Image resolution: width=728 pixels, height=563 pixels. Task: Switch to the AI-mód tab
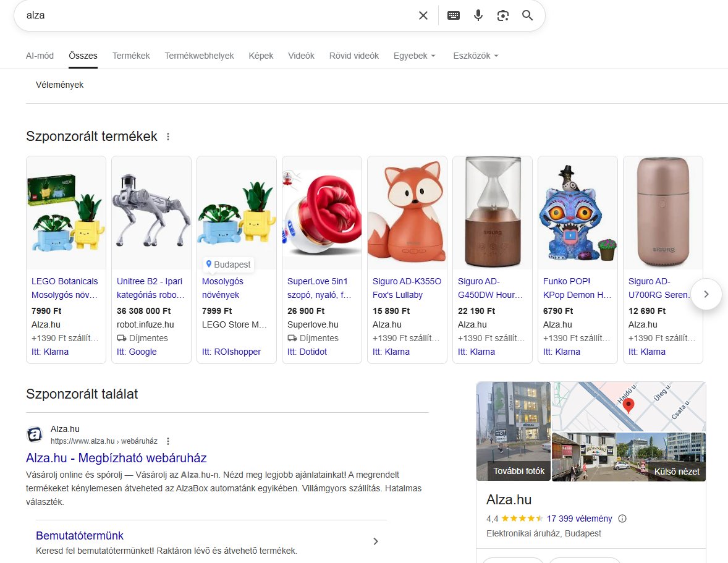[40, 56]
